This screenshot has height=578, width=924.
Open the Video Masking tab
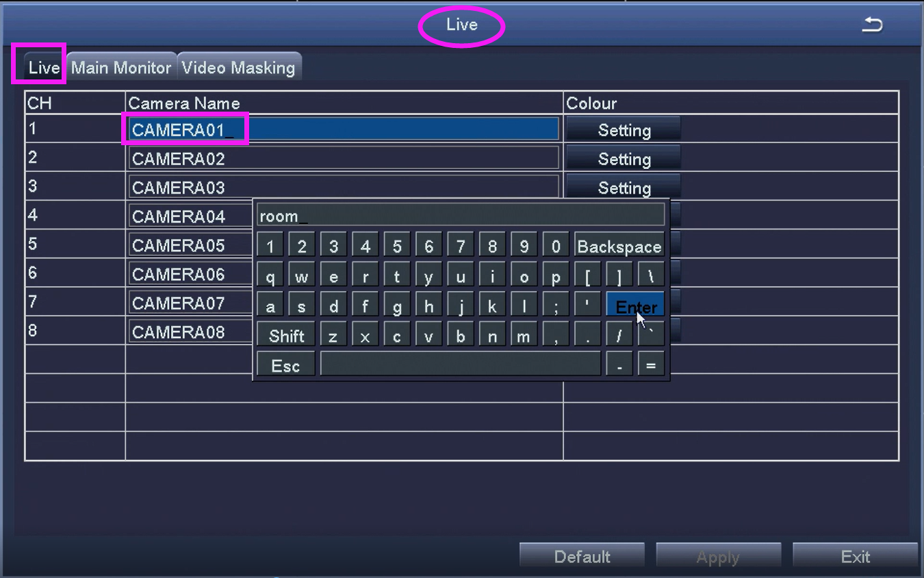pos(238,68)
